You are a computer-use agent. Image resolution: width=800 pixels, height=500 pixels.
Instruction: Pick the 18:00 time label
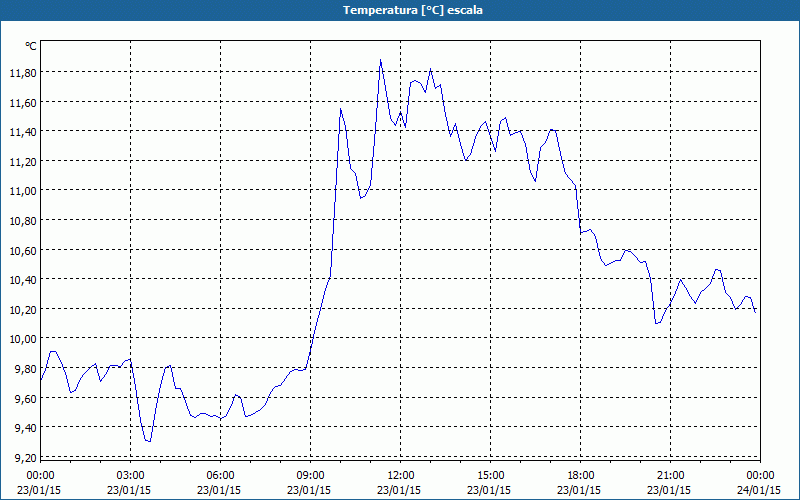click(x=581, y=476)
